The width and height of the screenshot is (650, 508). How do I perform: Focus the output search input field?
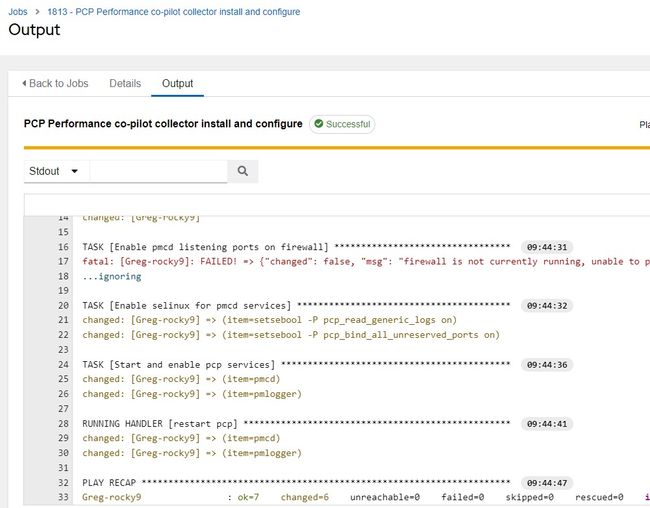tap(158, 171)
